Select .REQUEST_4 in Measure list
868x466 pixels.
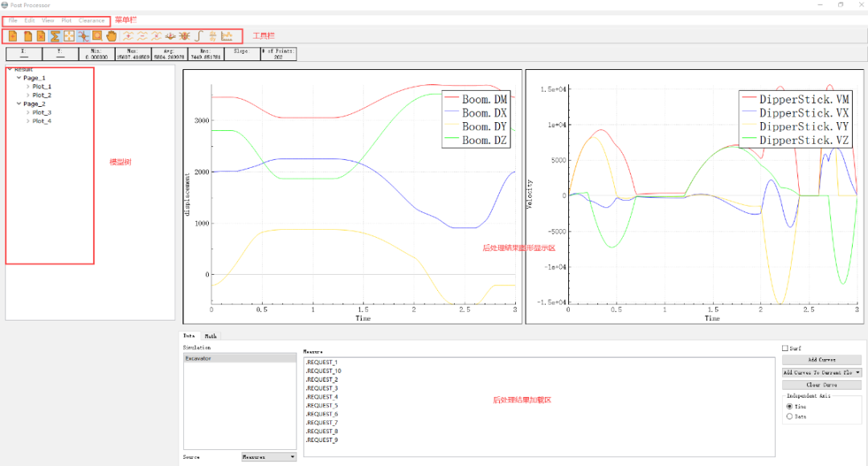click(321, 397)
